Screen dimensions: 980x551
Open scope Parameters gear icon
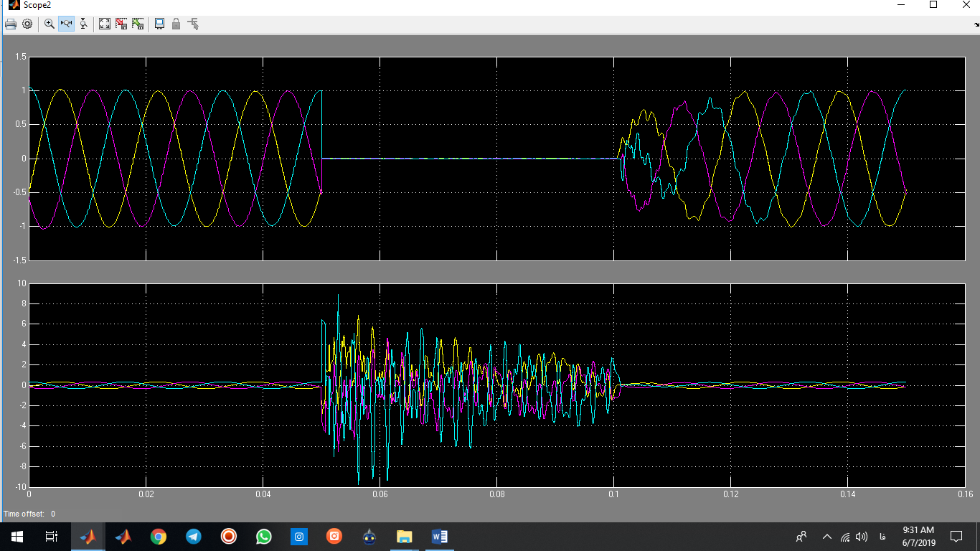pyautogui.click(x=27, y=24)
